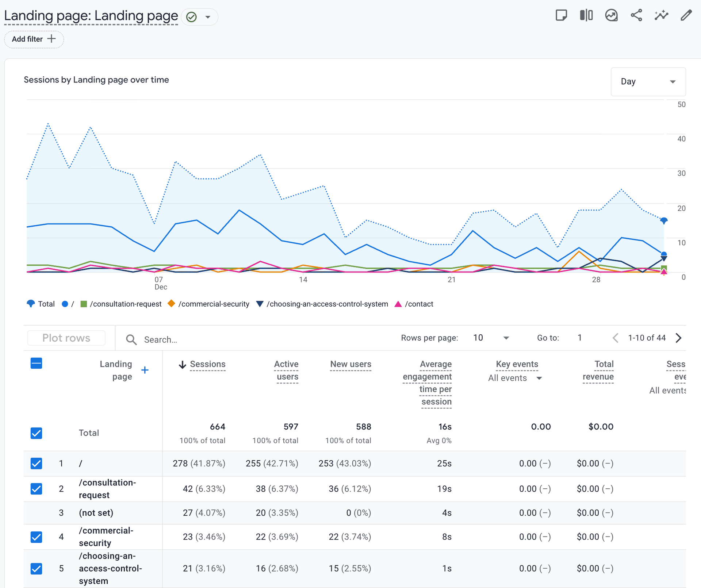Click the edit comparison bars icon
This screenshot has height=588, width=701.
[586, 15]
